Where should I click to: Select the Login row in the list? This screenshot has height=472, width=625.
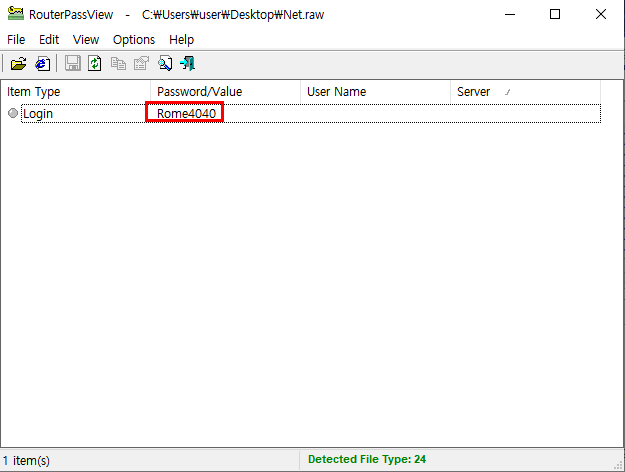point(311,114)
